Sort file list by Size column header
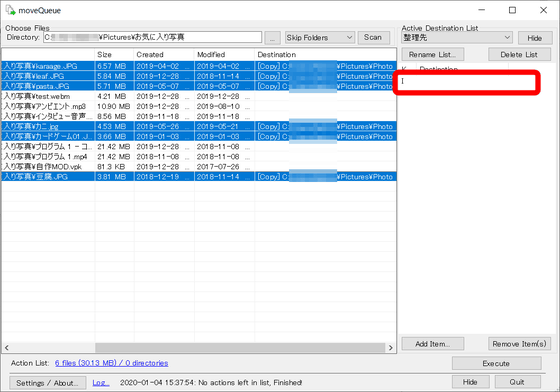The height and width of the screenshot is (392, 560). (114, 55)
